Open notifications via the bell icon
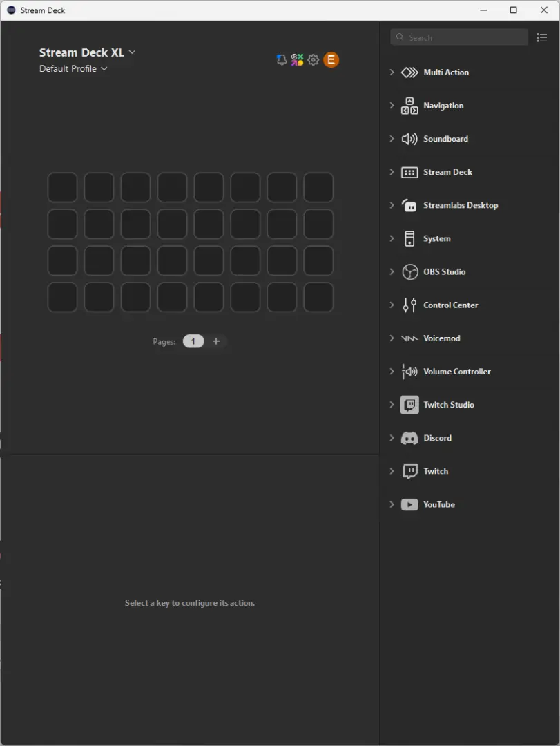 [x=281, y=60]
